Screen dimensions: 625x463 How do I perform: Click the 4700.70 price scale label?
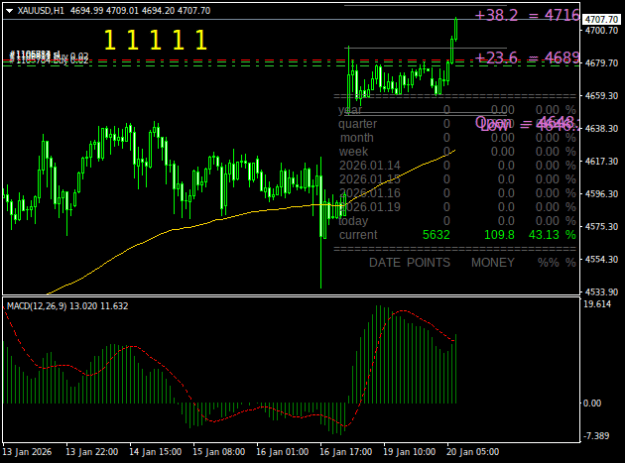point(601,30)
